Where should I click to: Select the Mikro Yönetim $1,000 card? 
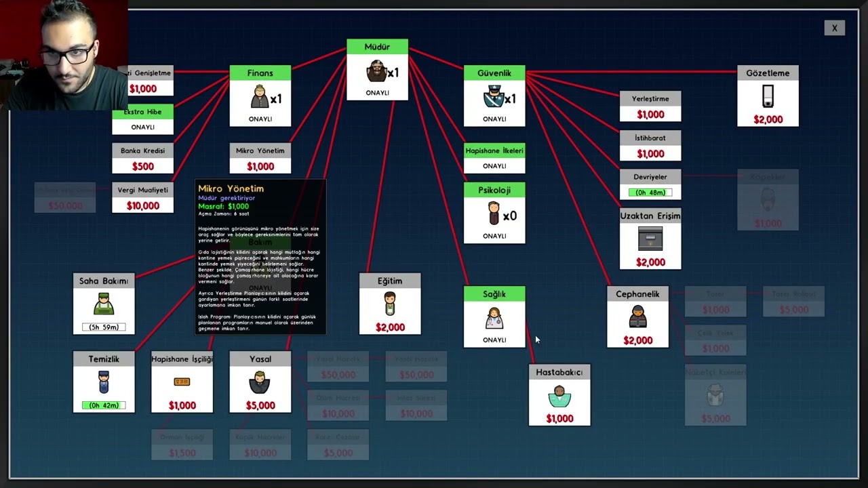[260, 159]
